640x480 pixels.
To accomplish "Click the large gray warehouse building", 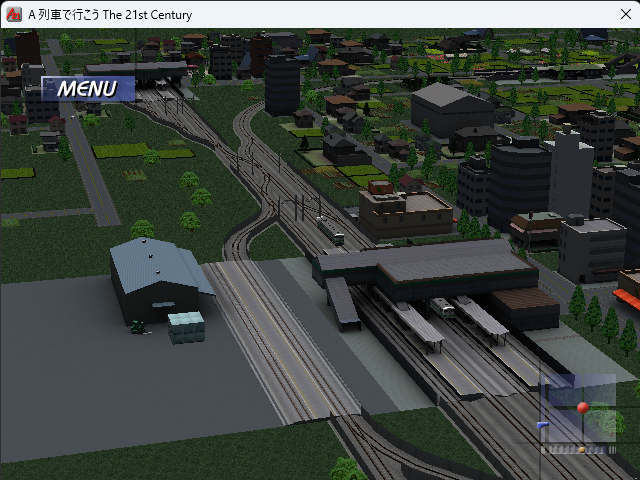I will click(x=452, y=107).
